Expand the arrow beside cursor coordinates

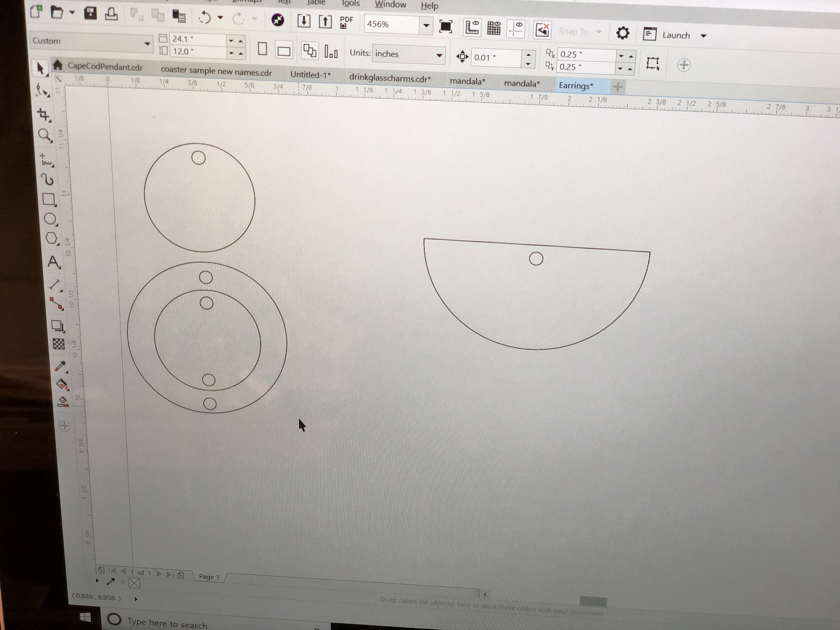(136, 599)
